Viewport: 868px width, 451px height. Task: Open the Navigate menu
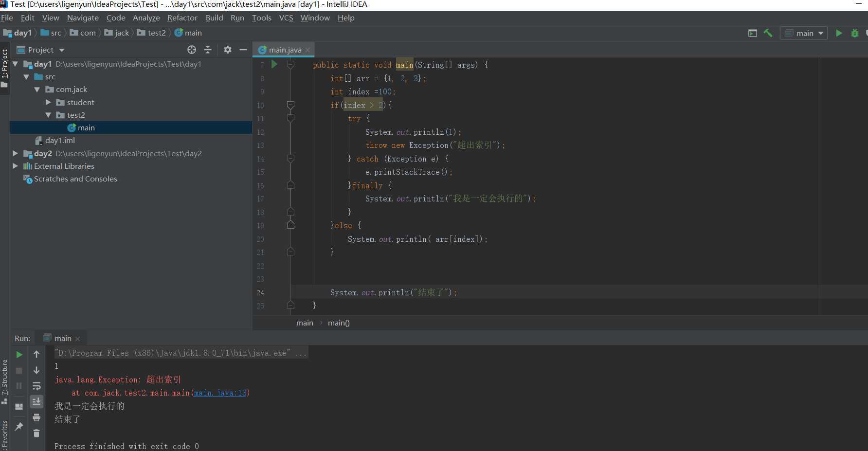click(x=83, y=18)
